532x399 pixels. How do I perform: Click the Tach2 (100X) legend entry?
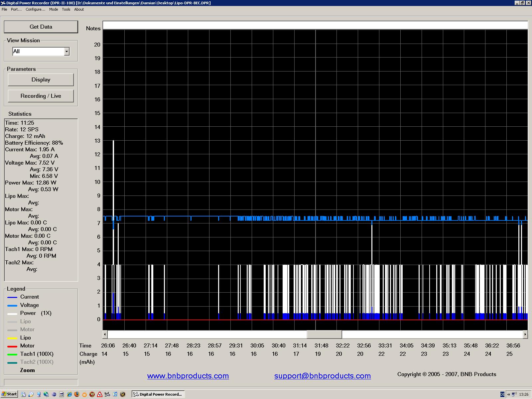coord(37,362)
